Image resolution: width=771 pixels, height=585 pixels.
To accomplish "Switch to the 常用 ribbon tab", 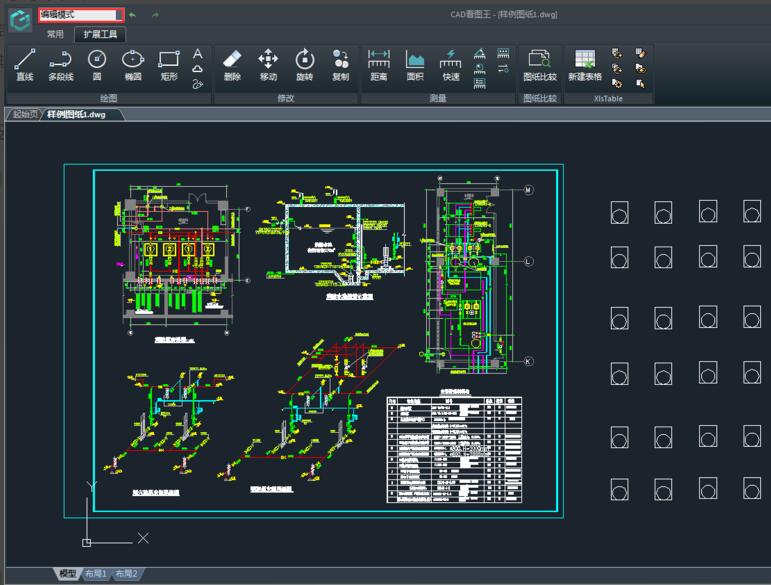I will tap(55, 34).
